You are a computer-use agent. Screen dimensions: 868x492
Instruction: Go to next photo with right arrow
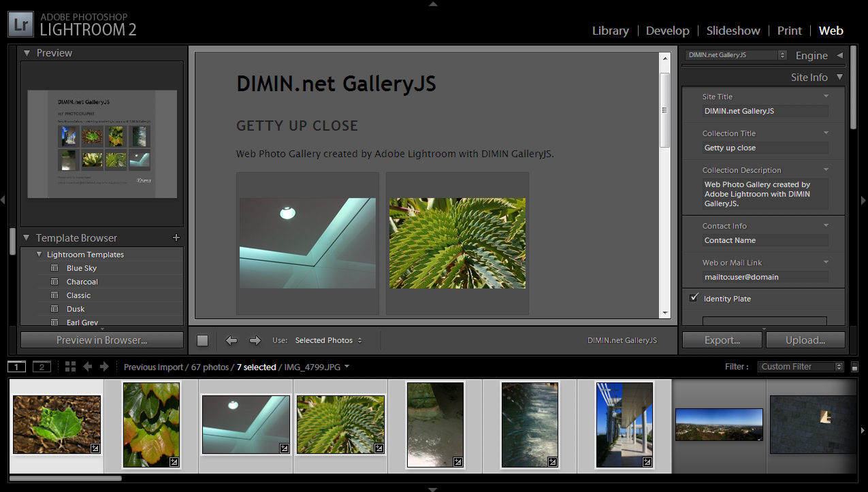point(255,340)
